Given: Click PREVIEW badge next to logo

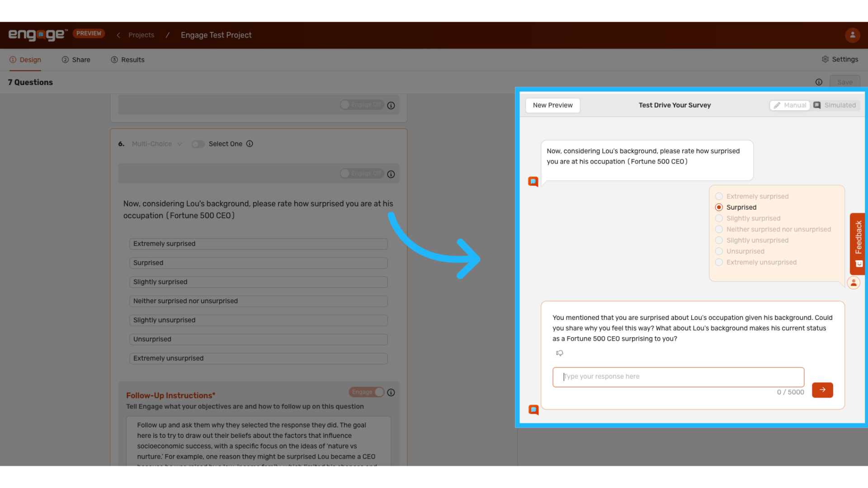Looking at the screenshot, I should 89,33.
